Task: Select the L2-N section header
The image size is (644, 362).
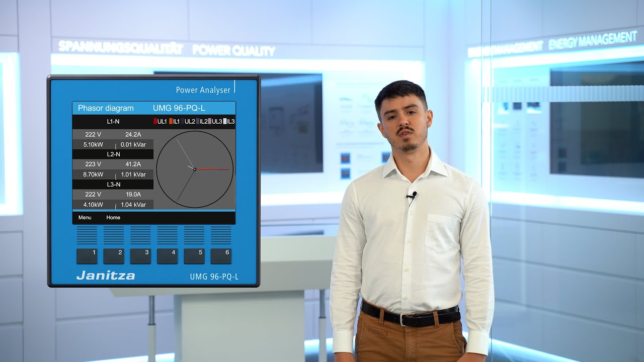Action: 113,154
